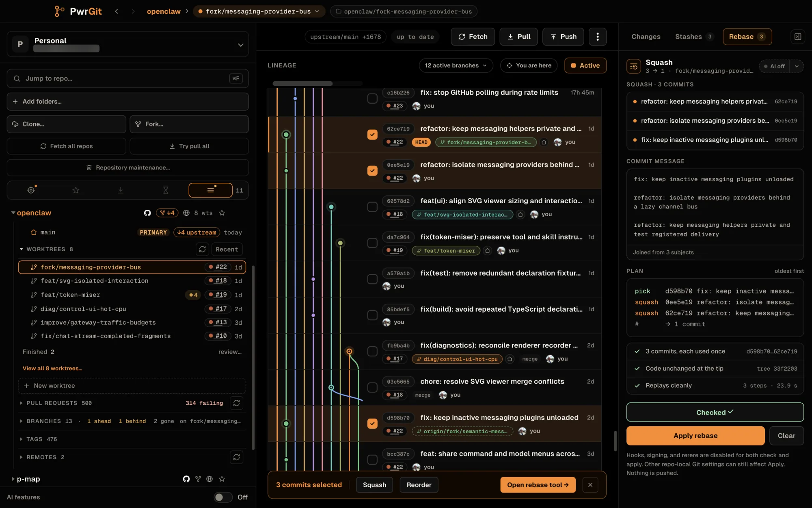Refresh worktrees list
This screenshot has height=508, width=812.
(202, 249)
